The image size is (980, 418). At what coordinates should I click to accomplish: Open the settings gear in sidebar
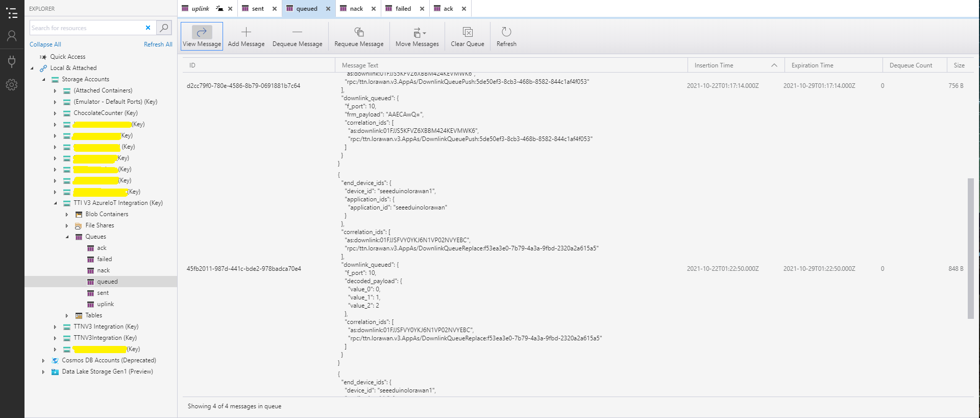12,85
